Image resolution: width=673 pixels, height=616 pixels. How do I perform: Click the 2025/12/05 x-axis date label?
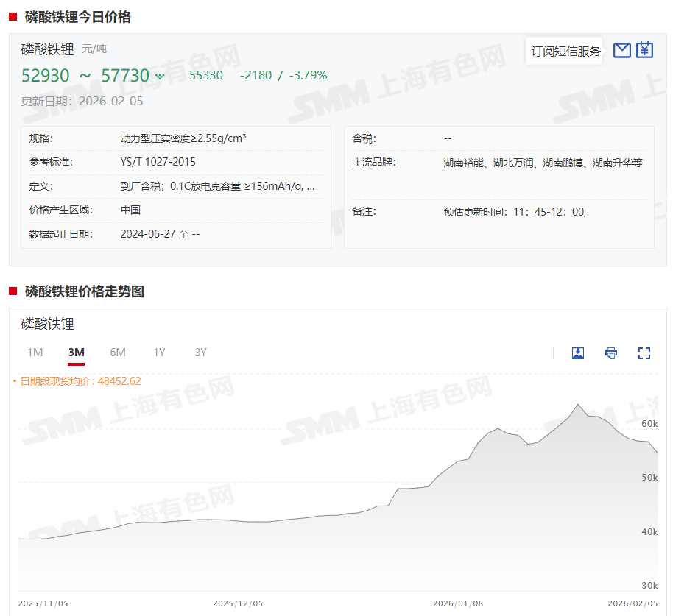(x=238, y=603)
